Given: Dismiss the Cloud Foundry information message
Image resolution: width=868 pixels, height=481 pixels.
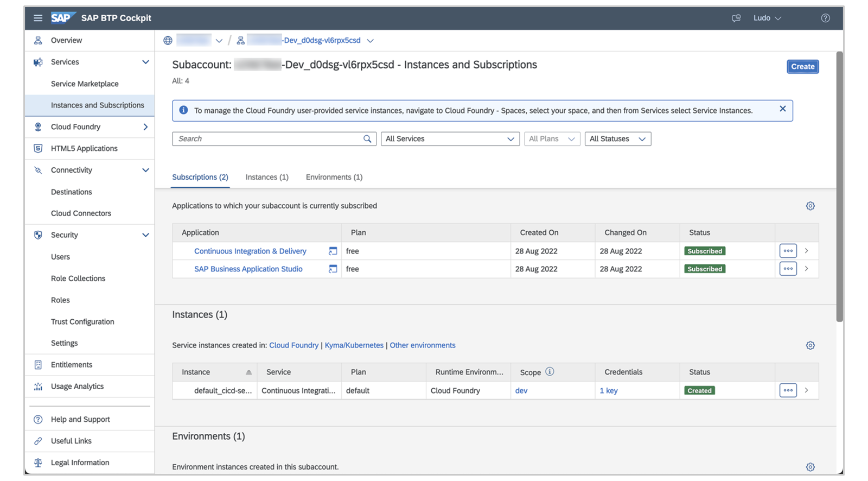Looking at the screenshot, I should tap(782, 109).
